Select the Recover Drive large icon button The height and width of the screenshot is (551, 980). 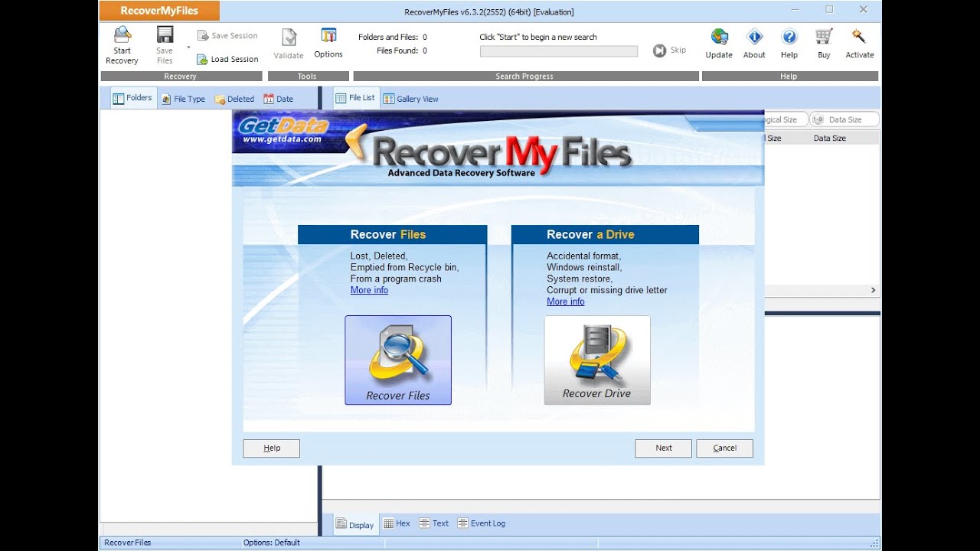597,360
